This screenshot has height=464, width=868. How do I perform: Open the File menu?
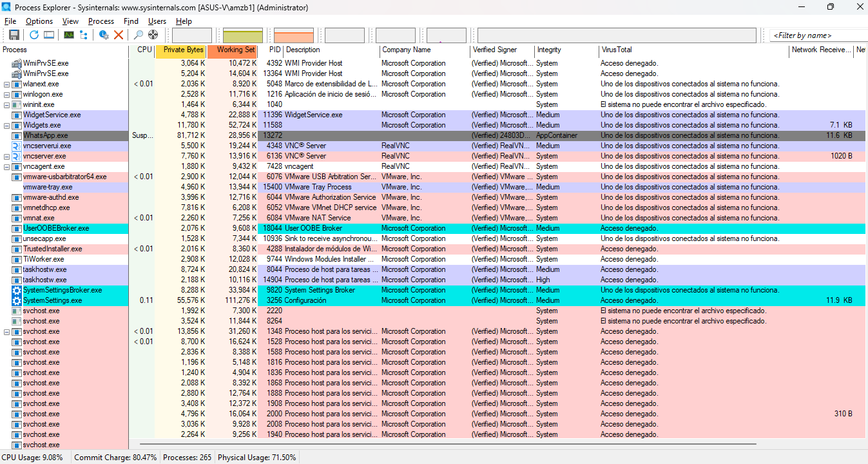[10, 21]
